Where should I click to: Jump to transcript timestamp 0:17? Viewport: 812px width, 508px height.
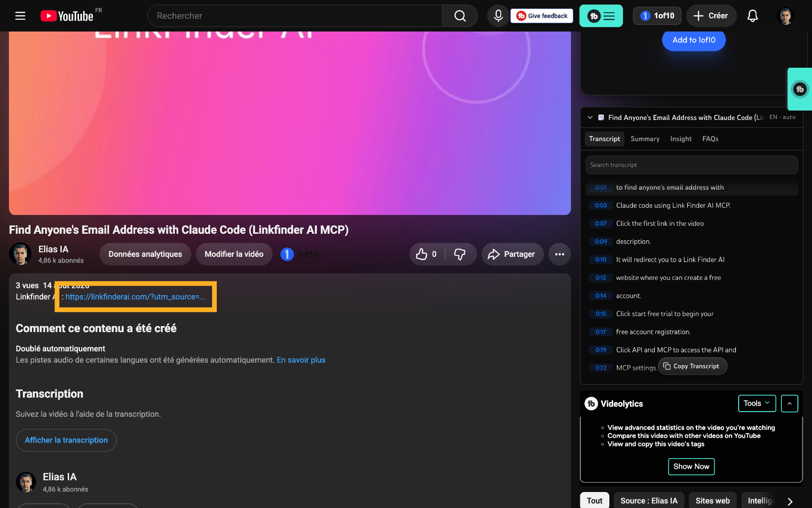coord(601,332)
